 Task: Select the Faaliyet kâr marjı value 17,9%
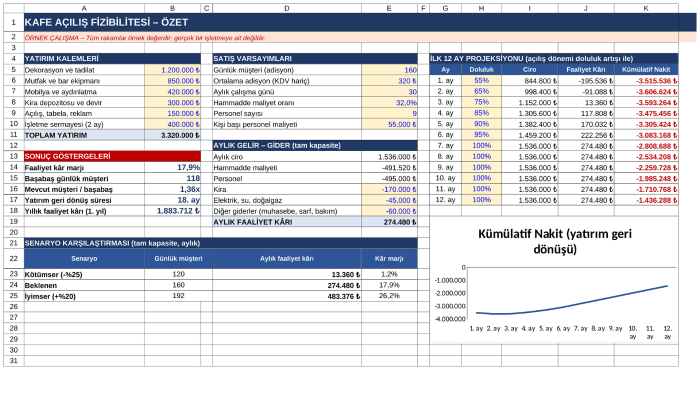click(173, 167)
